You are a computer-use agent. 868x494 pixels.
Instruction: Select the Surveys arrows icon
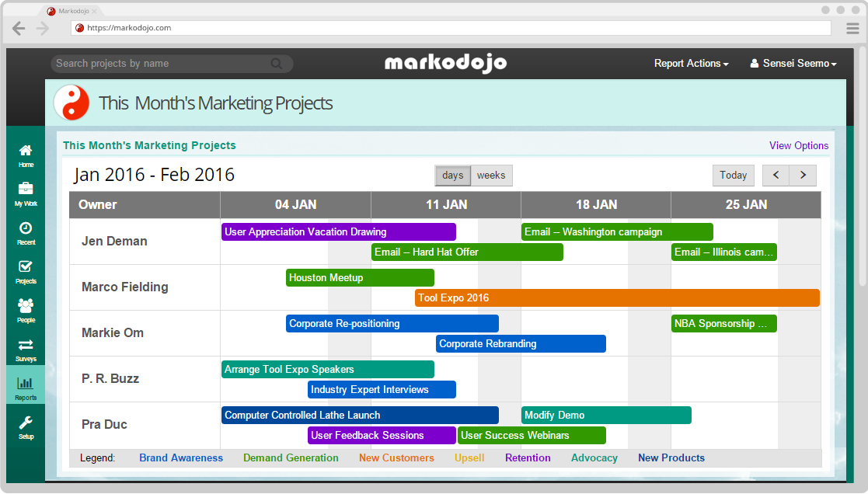26,345
